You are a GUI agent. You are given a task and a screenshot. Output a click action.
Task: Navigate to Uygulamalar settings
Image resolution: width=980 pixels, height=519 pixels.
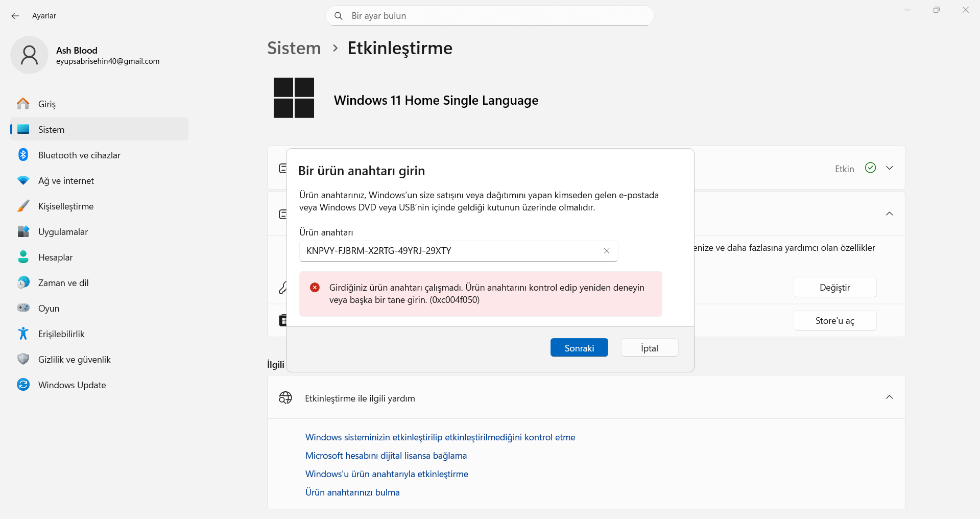coord(99,231)
